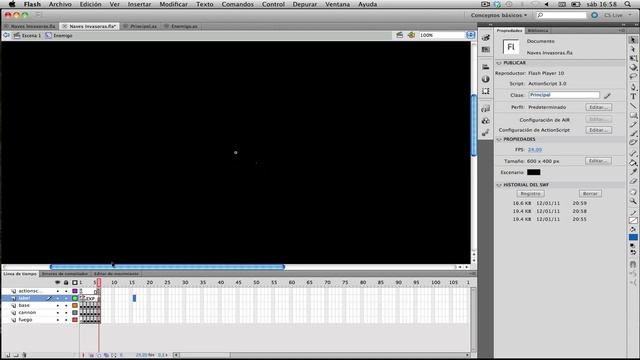The width and height of the screenshot is (640, 360).
Task: Select the Pencil tool
Action: (633, 124)
